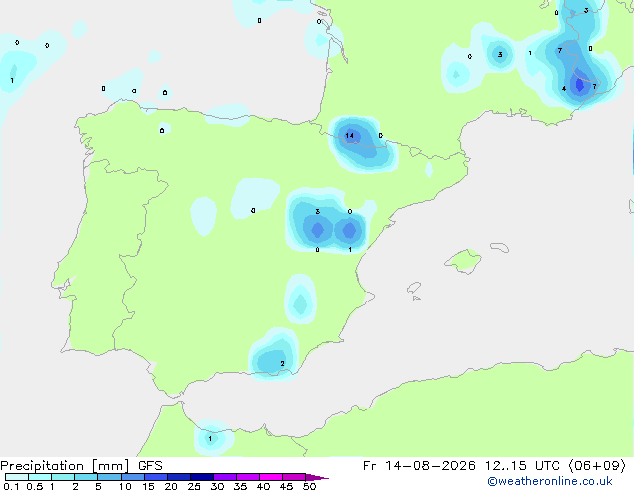Pick the legend swatch between 15 and 20
Viewport: 634px width, 490px height.
pos(156,477)
